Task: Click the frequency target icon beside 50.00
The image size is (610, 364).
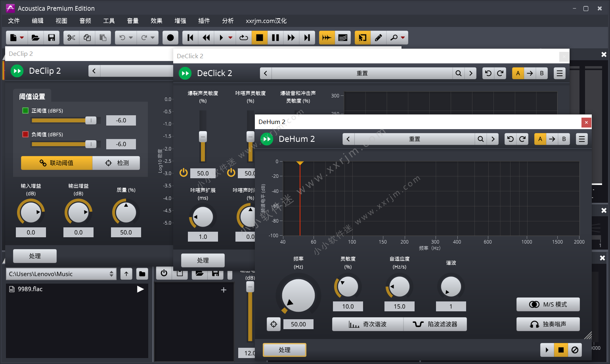Action: point(273,324)
